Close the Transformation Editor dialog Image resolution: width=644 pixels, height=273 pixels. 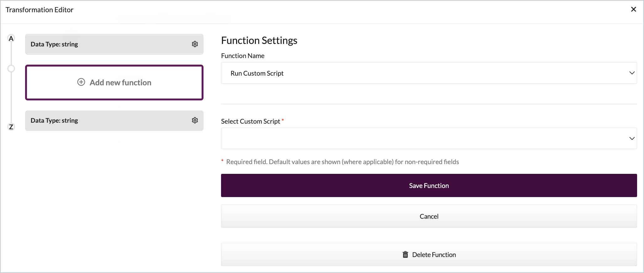pos(633,9)
